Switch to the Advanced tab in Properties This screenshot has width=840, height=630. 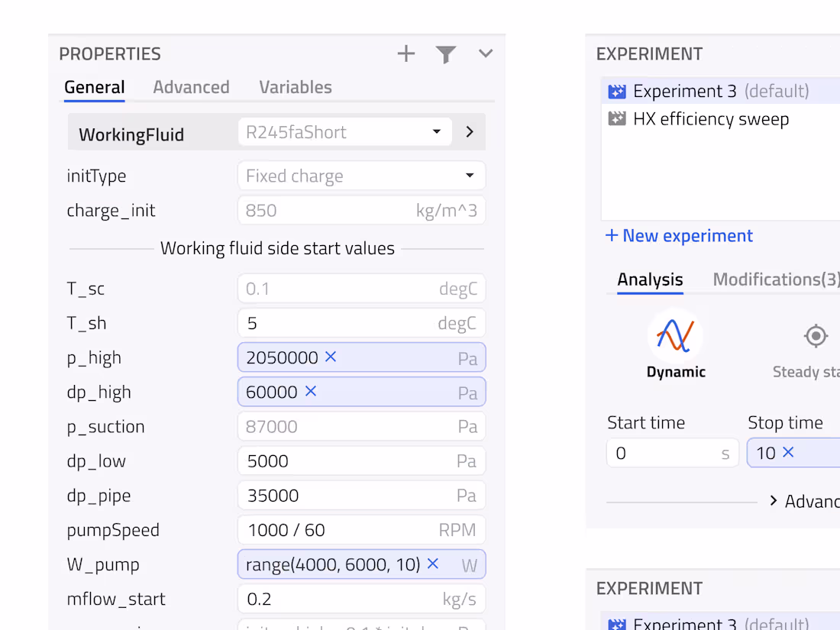point(191,87)
